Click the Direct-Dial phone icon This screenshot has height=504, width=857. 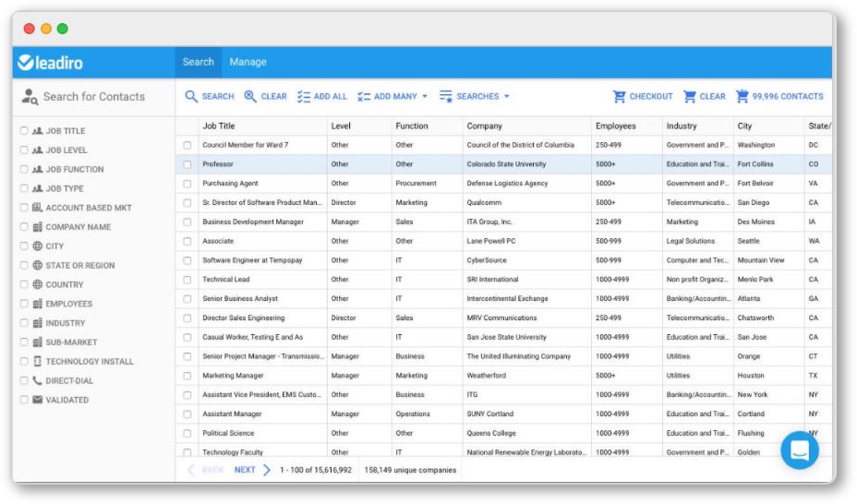pos(37,380)
